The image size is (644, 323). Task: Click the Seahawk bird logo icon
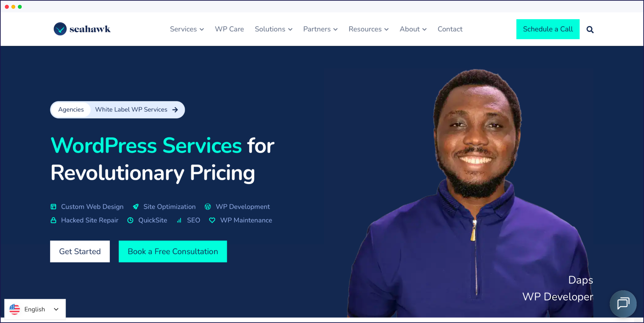pos(60,29)
